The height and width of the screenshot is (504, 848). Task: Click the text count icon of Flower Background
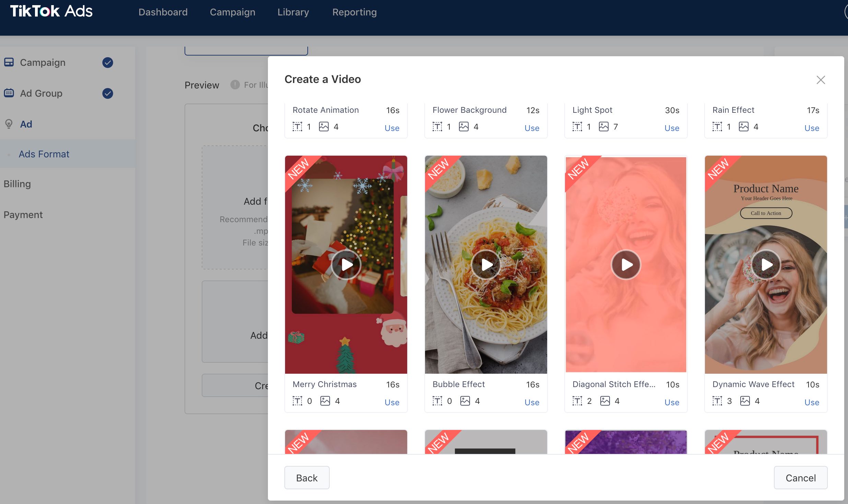coord(437,127)
